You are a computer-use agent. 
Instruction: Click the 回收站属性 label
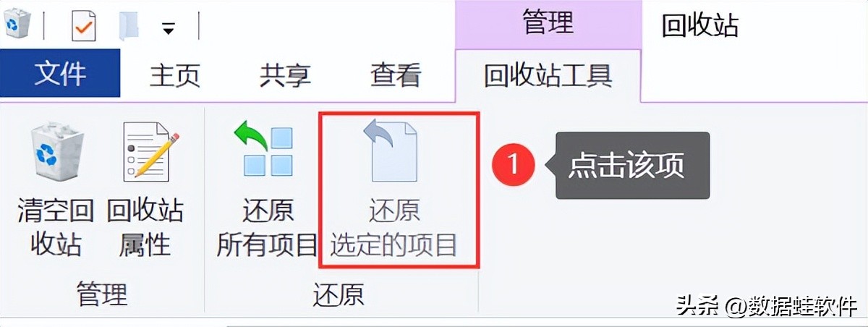[x=145, y=227]
